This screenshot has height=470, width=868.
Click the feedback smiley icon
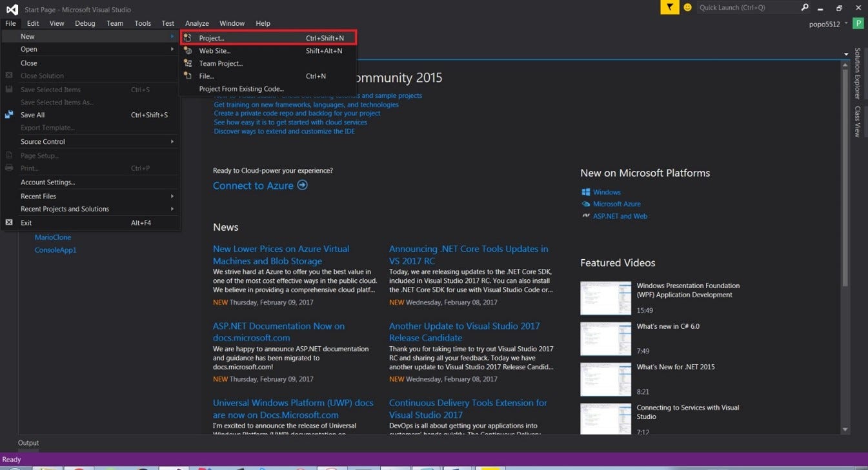point(687,7)
